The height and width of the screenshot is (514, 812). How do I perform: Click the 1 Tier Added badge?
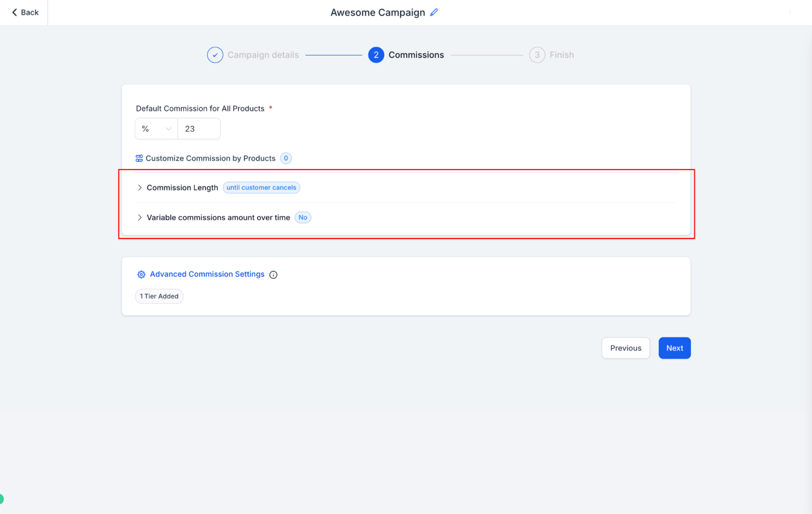159,296
